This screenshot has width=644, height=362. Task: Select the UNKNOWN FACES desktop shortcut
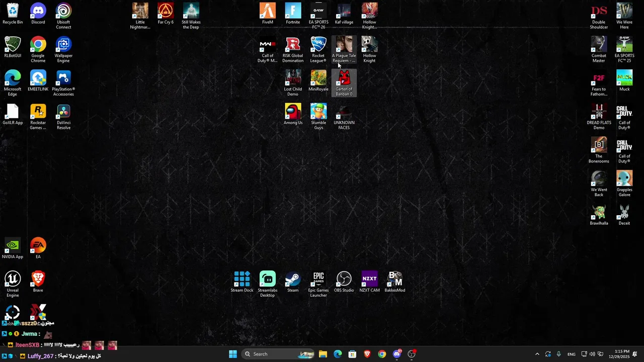coord(344,117)
